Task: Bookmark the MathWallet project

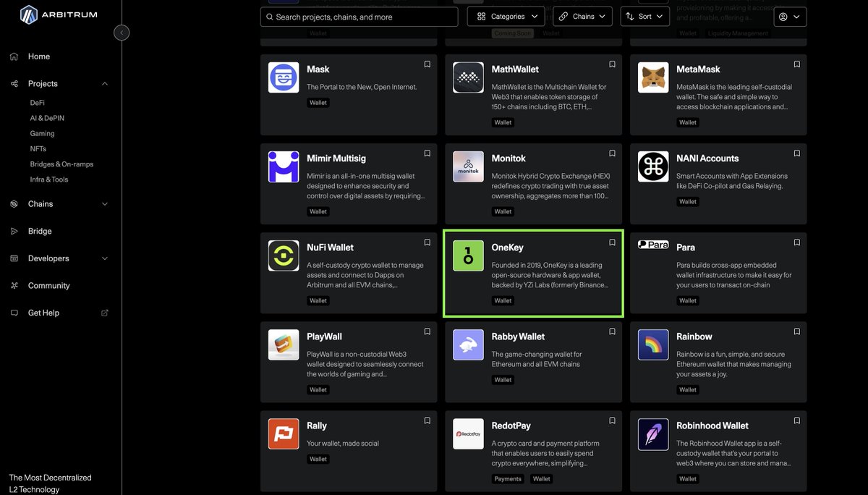Action: [612, 64]
